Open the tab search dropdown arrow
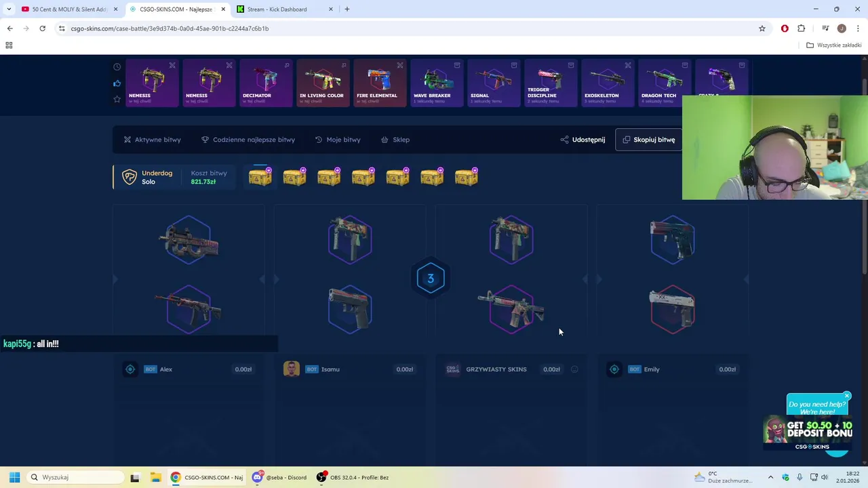Image resolution: width=868 pixels, height=488 pixels. (9, 9)
